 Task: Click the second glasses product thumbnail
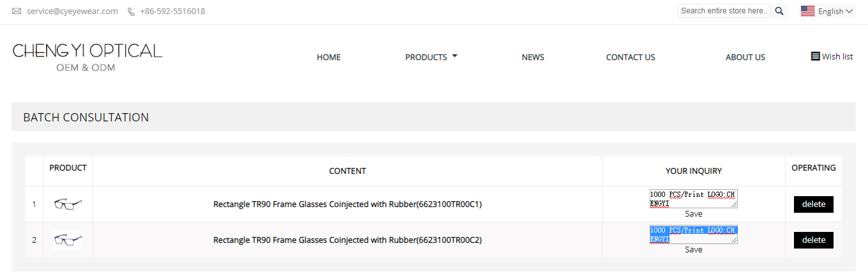(68, 240)
